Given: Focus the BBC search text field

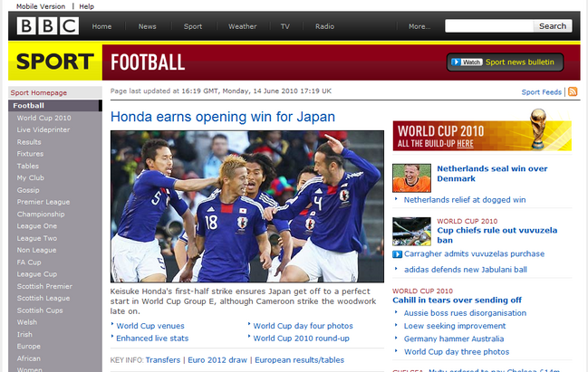Looking at the screenshot, I should tap(489, 26).
